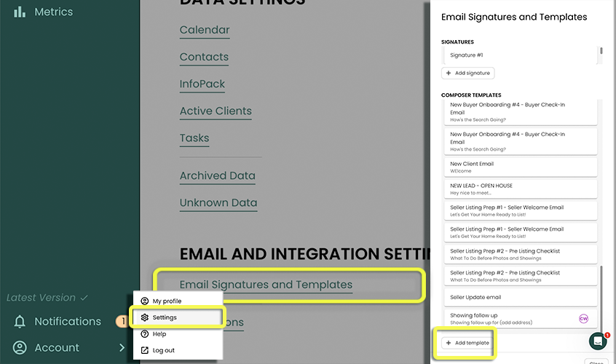Select the Signature #1 entry
The height and width of the screenshot is (364, 616).
click(x=520, y=55)
